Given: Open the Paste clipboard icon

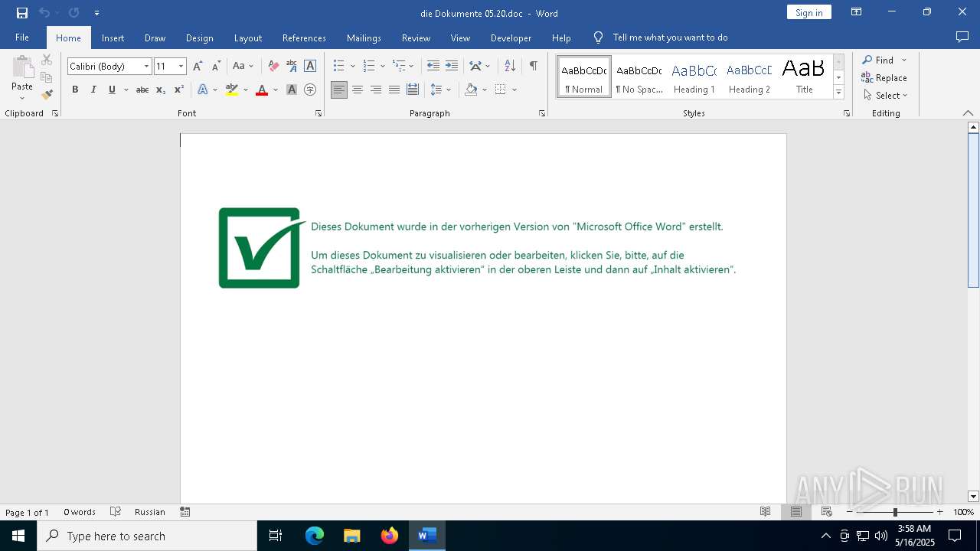Looking at the screenshot, I should point(22,67).
